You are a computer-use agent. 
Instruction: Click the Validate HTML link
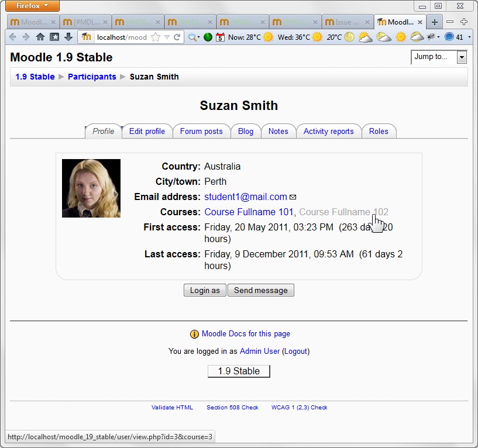pos(172,408)
